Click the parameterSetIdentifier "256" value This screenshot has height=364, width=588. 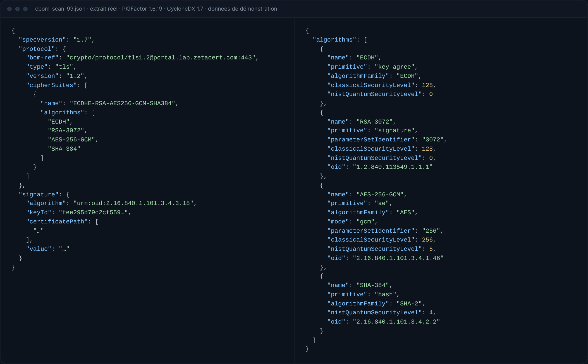[x=431, y=231]
